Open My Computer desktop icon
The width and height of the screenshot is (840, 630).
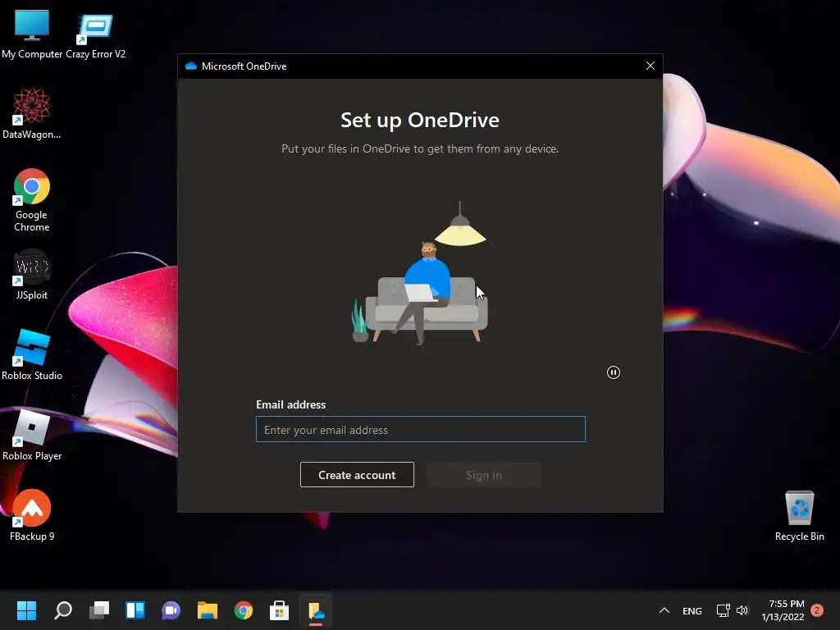pos(32,33)
